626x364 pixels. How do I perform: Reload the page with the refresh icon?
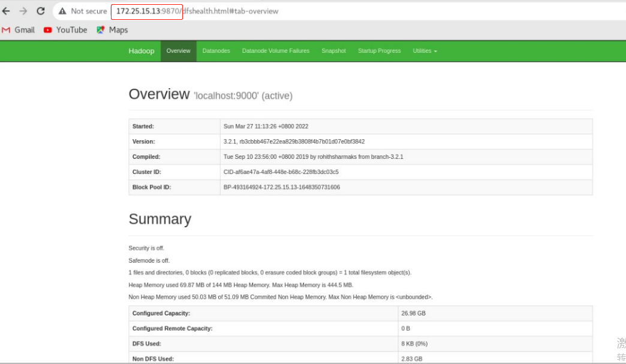pos(41,11)
